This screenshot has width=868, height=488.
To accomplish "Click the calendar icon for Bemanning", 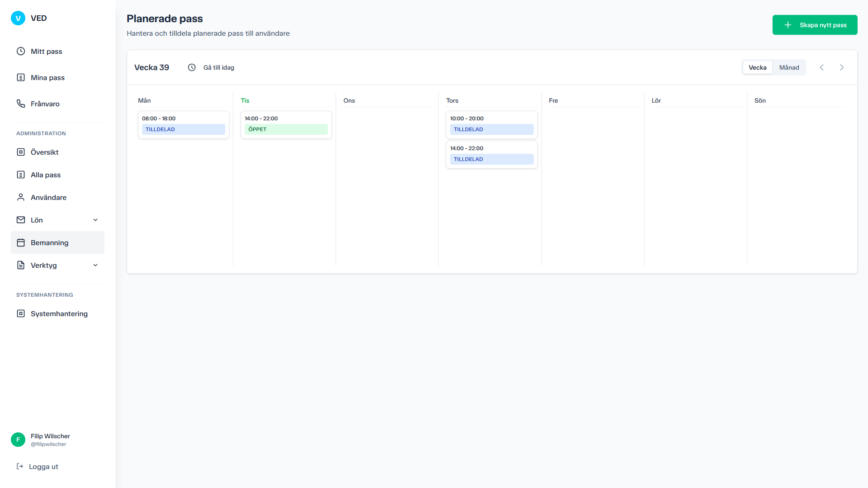I will 21,242.
